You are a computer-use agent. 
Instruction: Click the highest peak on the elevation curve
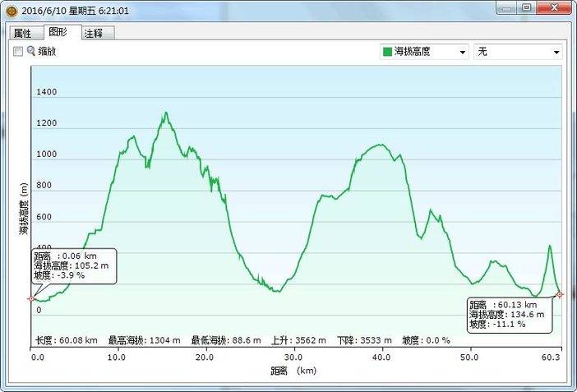click(166, 113)
